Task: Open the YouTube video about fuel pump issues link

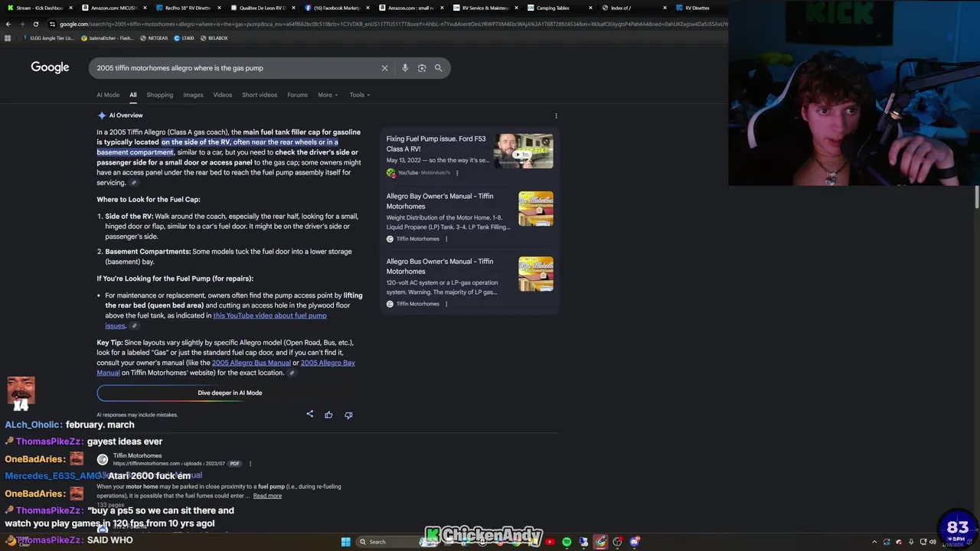Action: click(x=269, y=315)
